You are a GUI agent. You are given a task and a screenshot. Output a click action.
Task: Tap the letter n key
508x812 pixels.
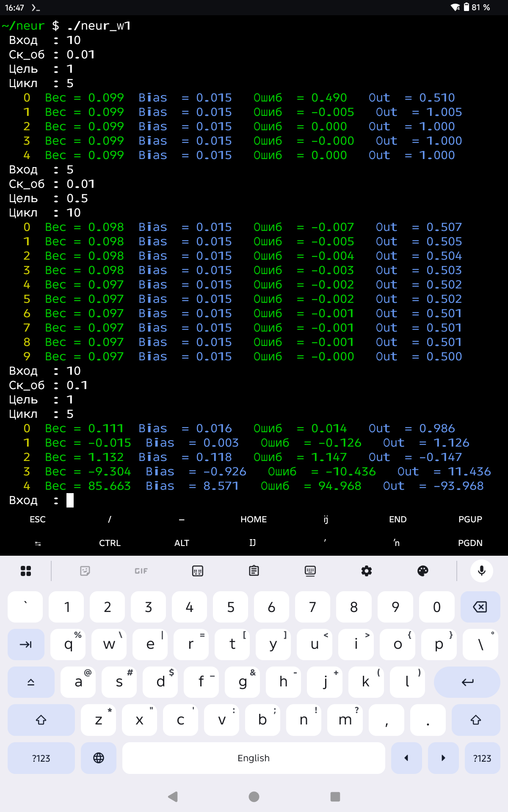[x=304, y=720]
